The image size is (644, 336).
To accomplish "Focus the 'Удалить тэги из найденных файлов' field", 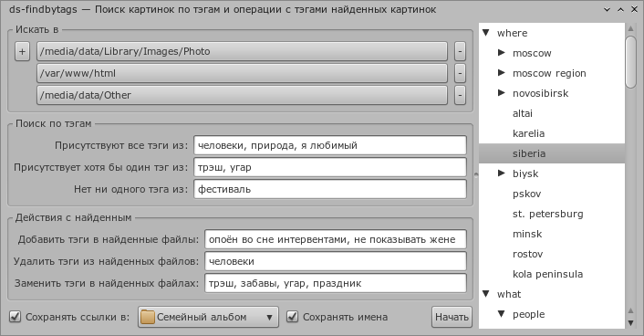I will [336, 261].
